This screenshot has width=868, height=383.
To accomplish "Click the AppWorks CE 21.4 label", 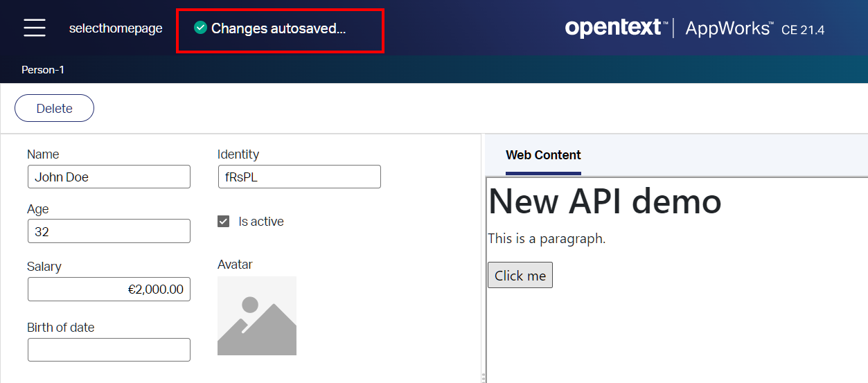I will pos(754,28).
